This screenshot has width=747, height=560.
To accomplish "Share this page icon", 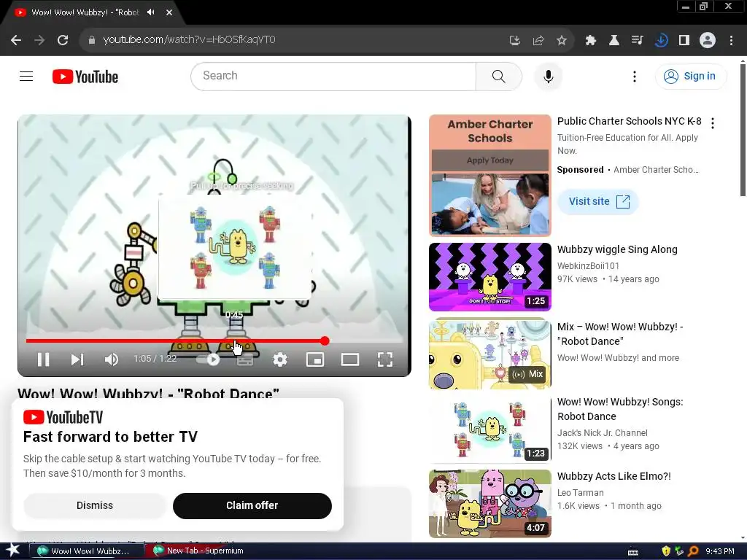I will [538, 41].
